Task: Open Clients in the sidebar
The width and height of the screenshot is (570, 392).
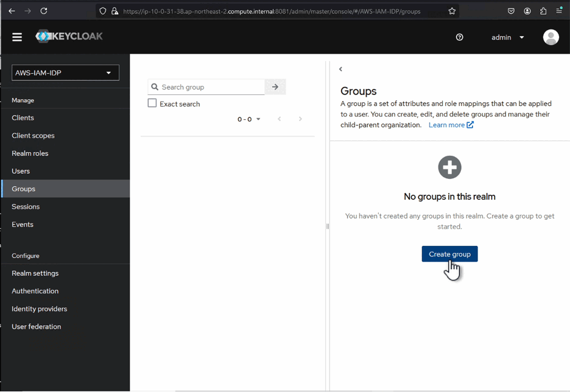Action: [65, 117]
